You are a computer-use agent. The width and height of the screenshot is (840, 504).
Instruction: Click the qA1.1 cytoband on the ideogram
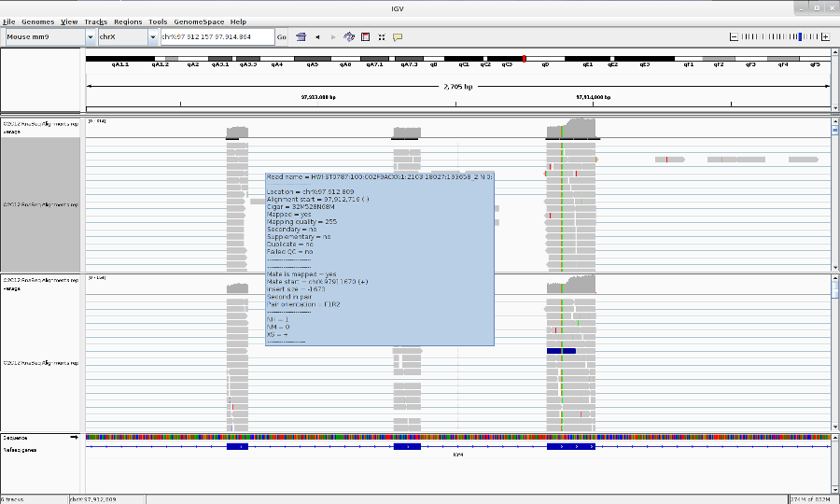coord(120,59)
